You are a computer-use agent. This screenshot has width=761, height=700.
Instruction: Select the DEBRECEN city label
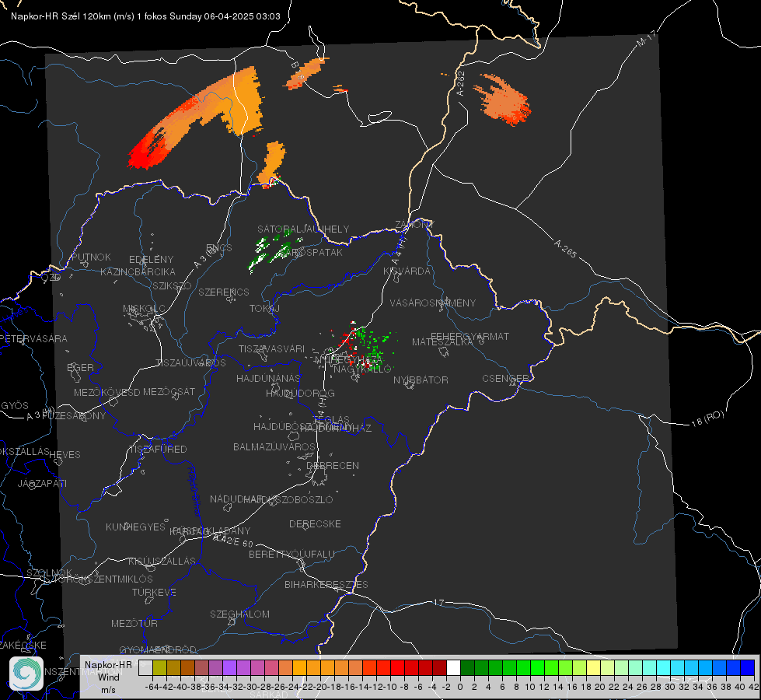pos(333,465)
